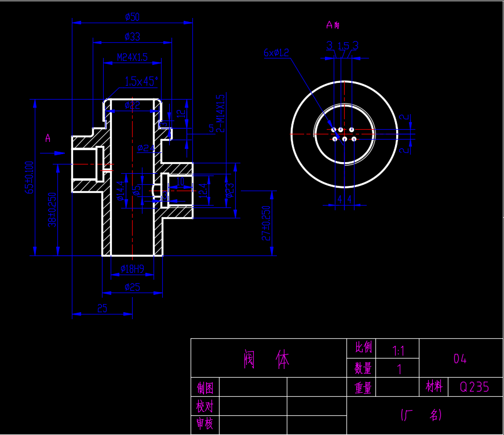504x435 pixels.
Task: Select the 2-M14X1.5 thread annotation
Action: [220, 113]
